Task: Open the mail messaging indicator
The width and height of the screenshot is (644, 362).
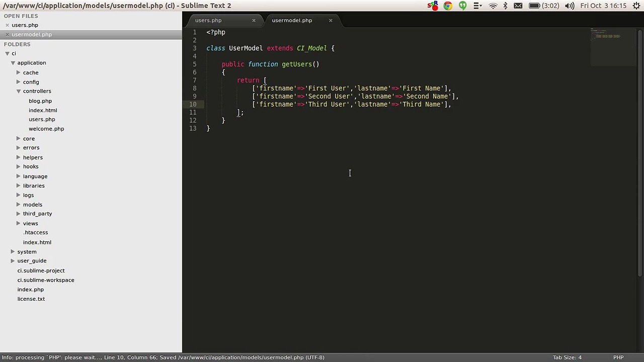Action: point(518,6)
